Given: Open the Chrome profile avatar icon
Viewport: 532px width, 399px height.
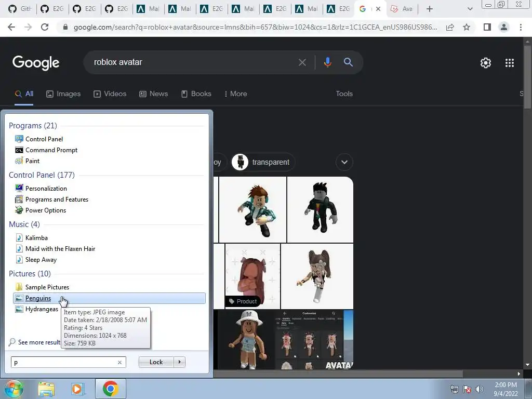Looking at the screenshot, I should pos(504,27).
